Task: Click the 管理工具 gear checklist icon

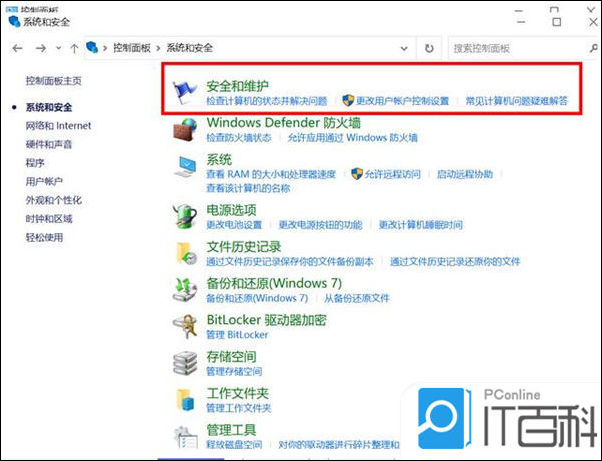Action: (x=186, y=437)
